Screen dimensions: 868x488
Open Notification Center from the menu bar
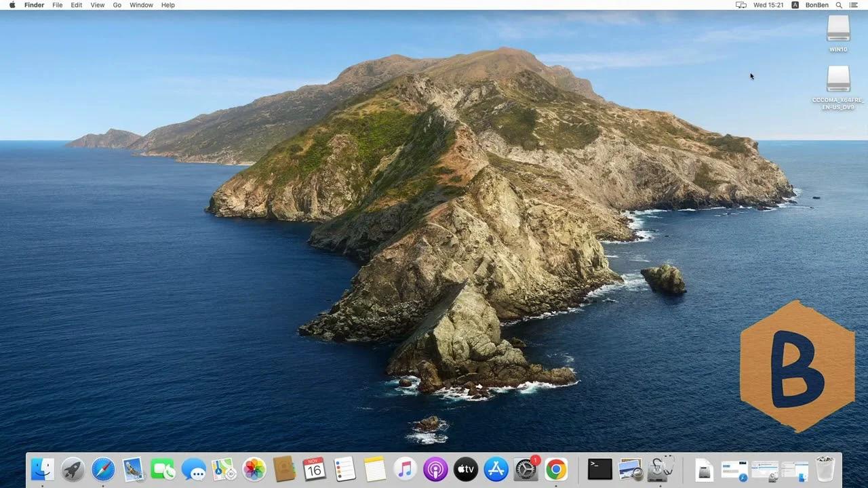point(853,5)
